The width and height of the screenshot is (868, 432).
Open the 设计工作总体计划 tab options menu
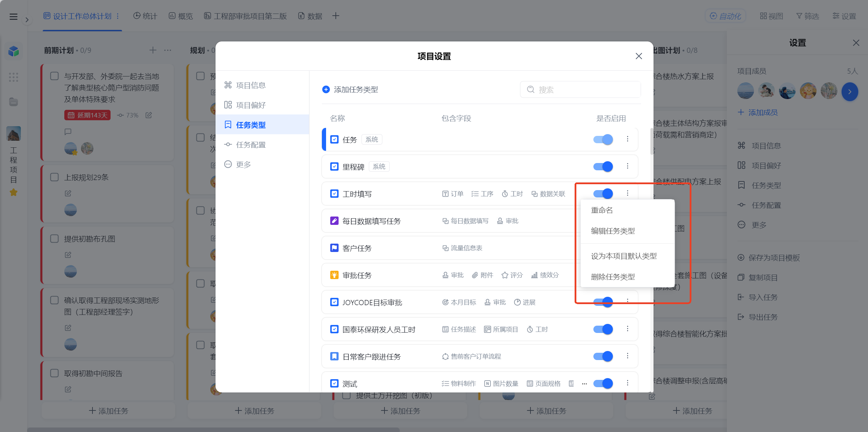click(x=118, y=16)
